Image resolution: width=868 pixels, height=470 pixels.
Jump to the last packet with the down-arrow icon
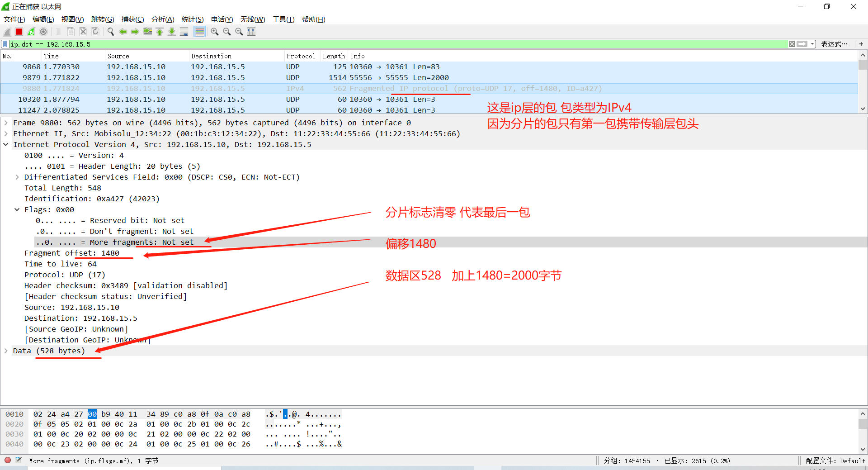[x=172, y=32]
